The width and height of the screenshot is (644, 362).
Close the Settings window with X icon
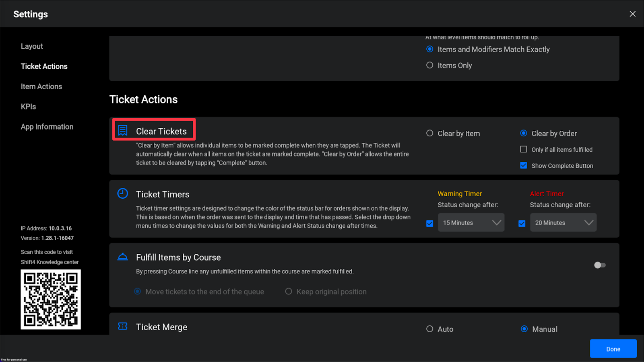click(632, 14)
